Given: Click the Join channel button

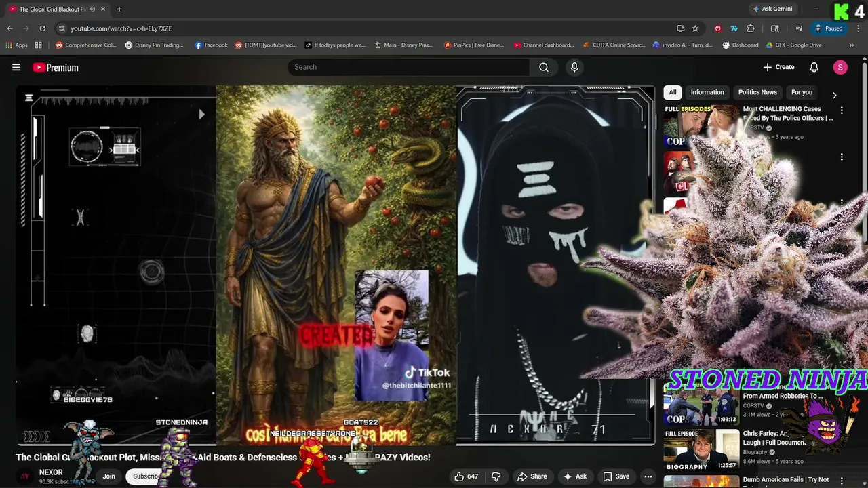Looking at the screenshot, I should [108, 476].
